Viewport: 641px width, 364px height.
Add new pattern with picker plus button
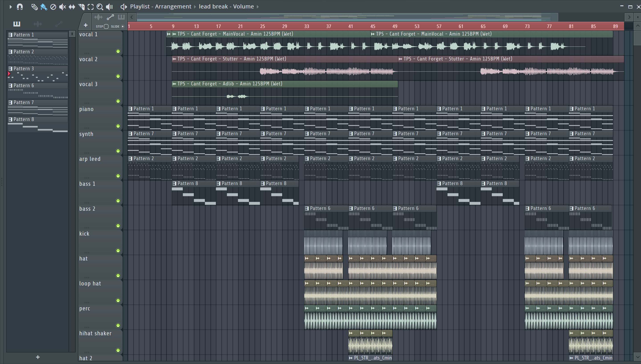(38, 357)
